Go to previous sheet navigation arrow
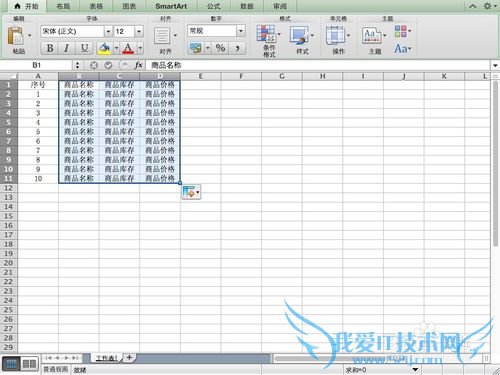The width and height of the screenshot is (500, 375). 57,358
